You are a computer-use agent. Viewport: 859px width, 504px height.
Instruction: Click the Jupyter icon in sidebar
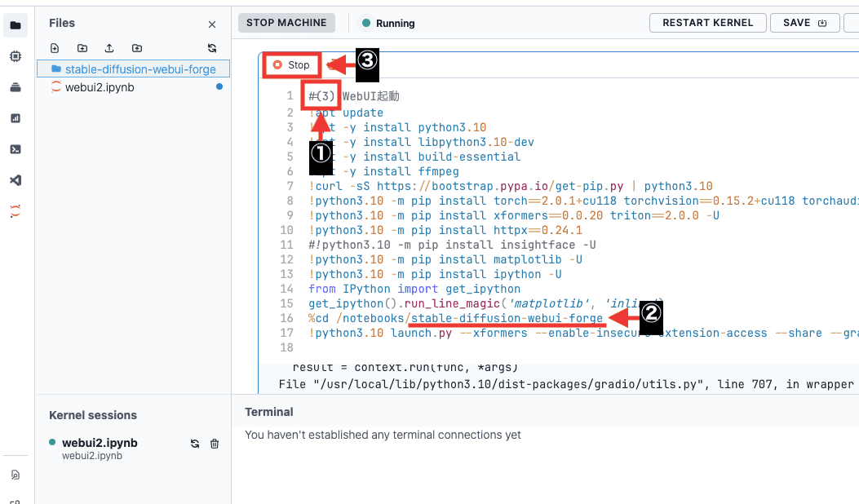click(x=15, y=210)
